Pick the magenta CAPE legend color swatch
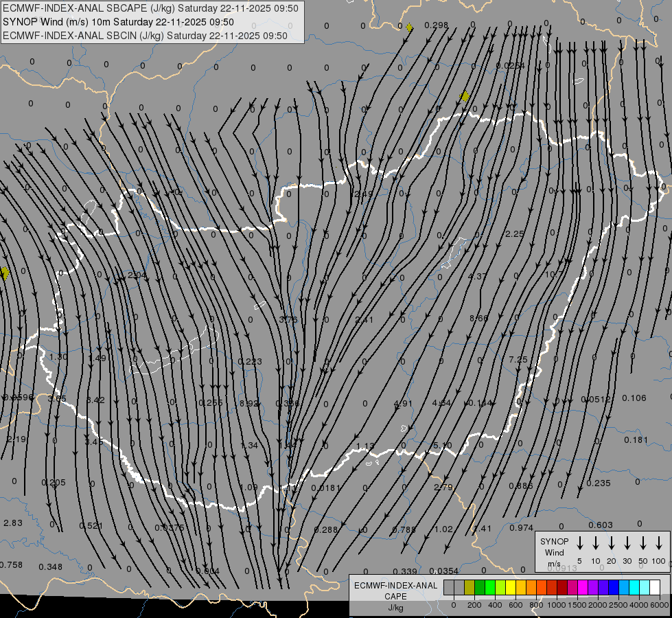 583,587
